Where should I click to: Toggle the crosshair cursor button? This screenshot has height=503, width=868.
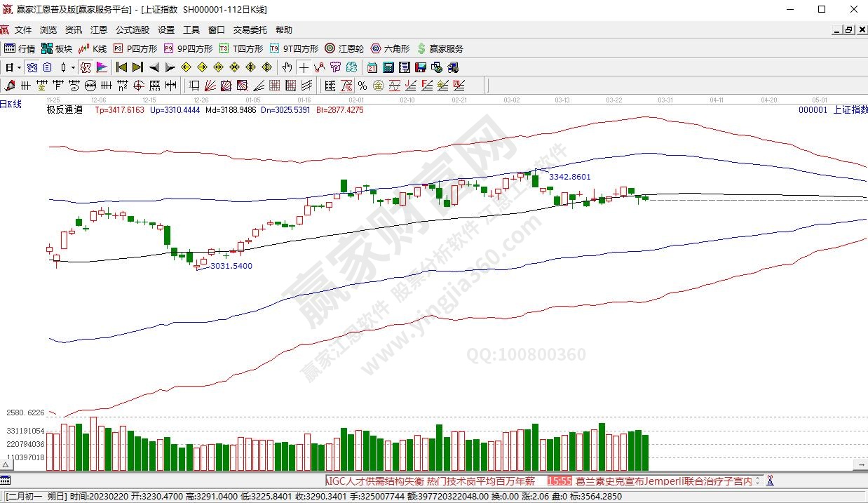303,67
